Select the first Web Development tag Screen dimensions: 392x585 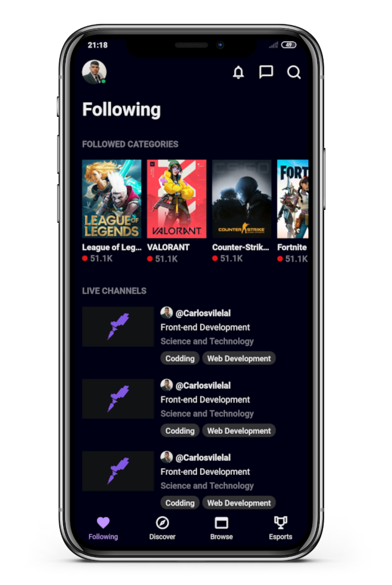pos(239,359)
